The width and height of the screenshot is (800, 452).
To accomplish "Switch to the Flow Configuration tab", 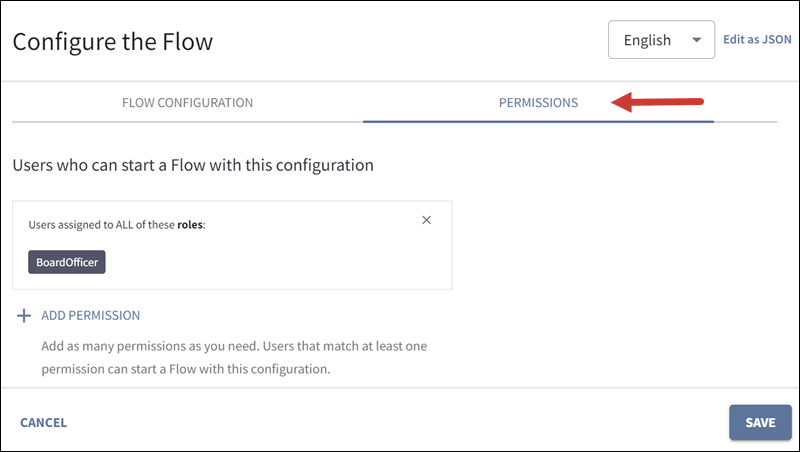I will [x=187, y=102].
